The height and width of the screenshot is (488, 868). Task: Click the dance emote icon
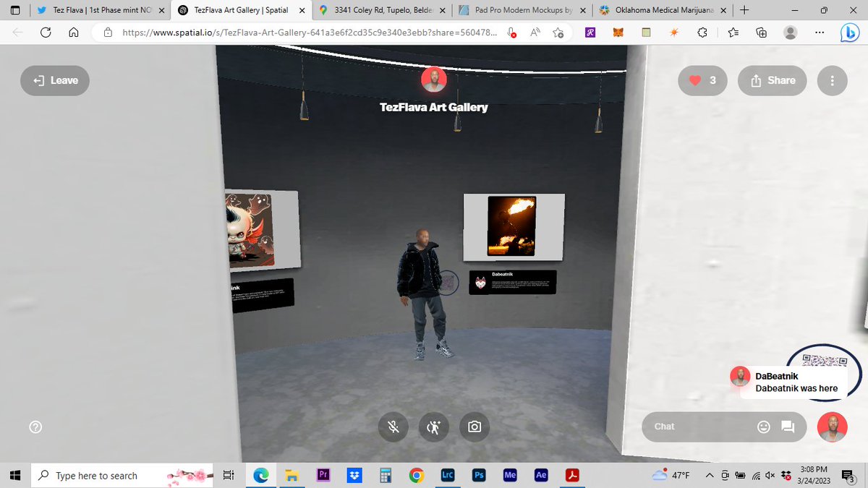433,427
